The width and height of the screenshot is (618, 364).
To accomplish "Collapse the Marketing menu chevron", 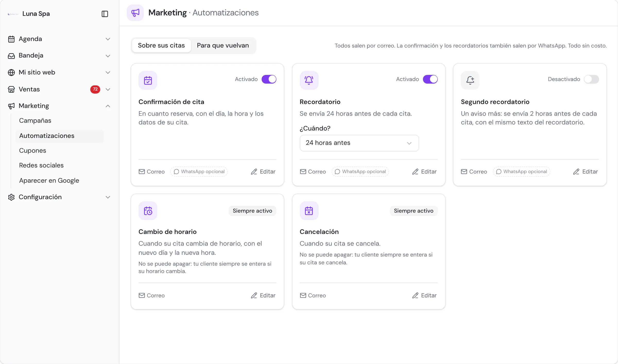I will (108, 106).
